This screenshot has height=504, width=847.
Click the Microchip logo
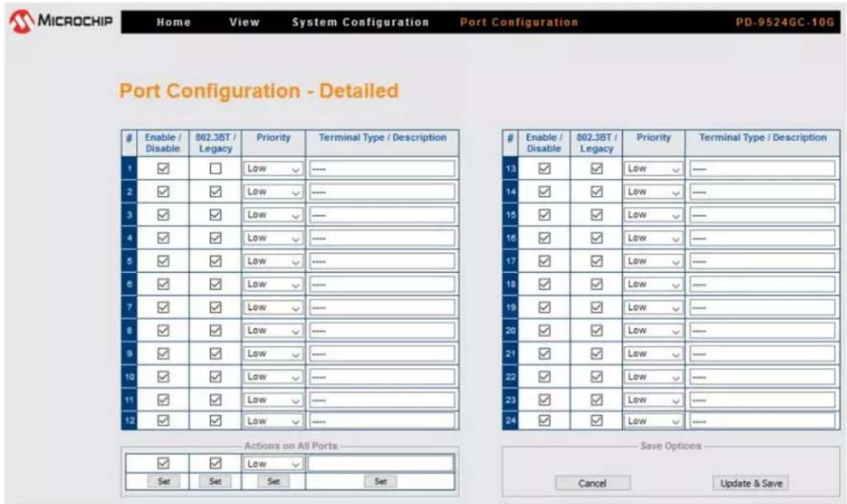point(60,21)
